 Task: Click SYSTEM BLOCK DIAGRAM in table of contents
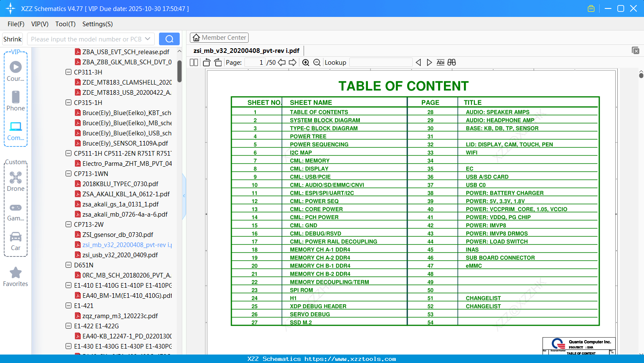tap(325, 120)
